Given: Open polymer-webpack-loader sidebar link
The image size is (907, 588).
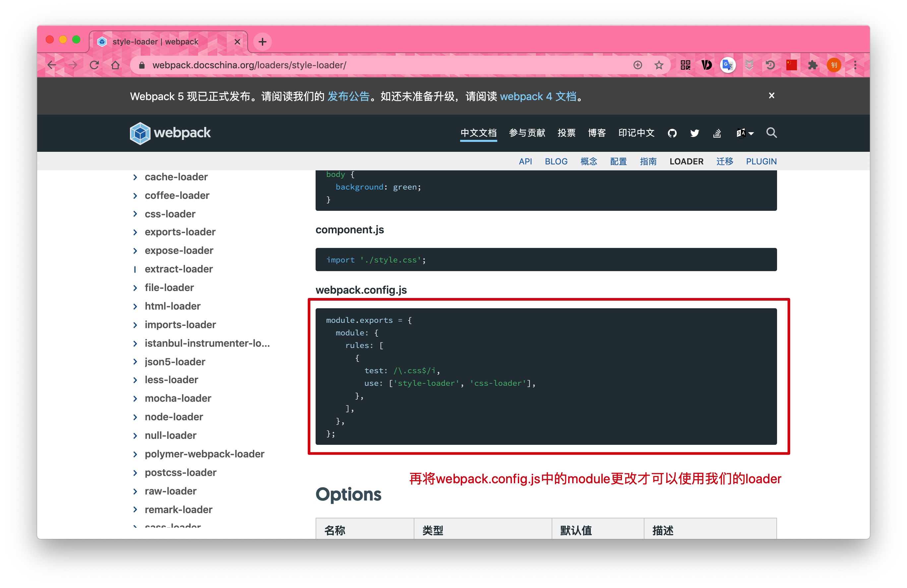Looking at the screenshot, I should [x=204, y=454].
